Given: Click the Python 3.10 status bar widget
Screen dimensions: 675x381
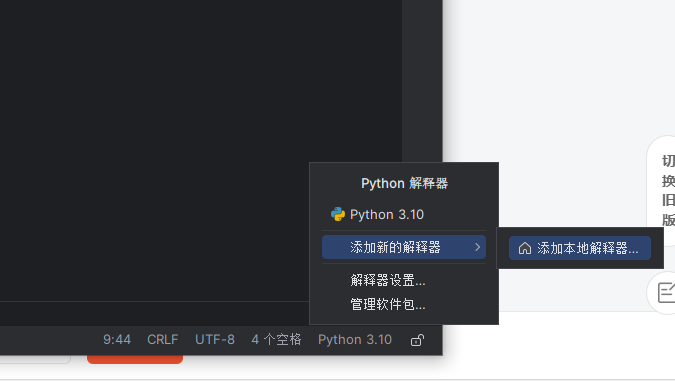Looking at the screenshot, I should coord(355,340).
